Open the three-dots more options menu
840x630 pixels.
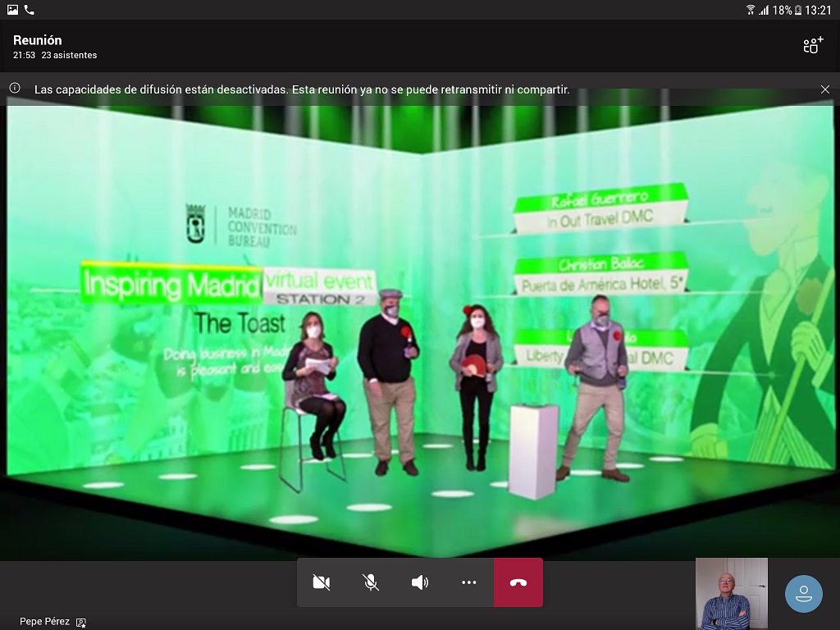coord(469,582)
